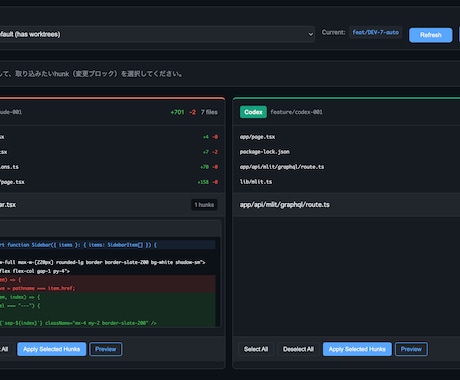The image size is (460, 380).
Task: Select the hunk header line with function Sidebar
Action: pos(108,245)
